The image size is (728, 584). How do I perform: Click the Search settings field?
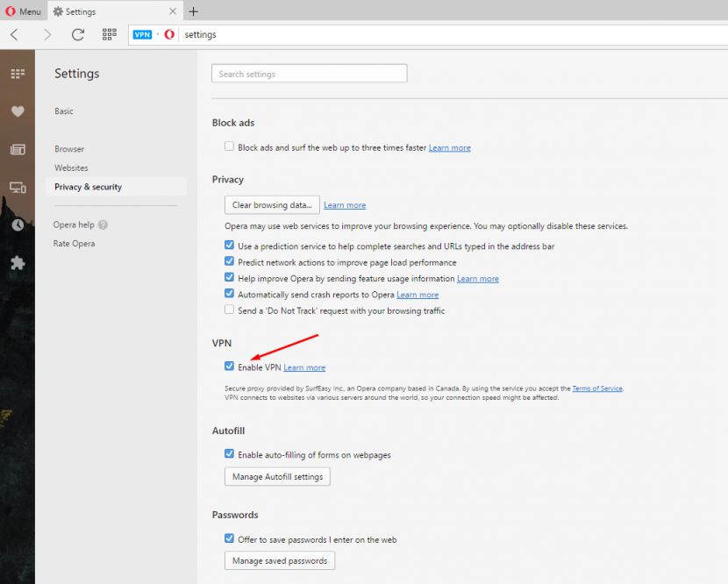click(310, 74)
